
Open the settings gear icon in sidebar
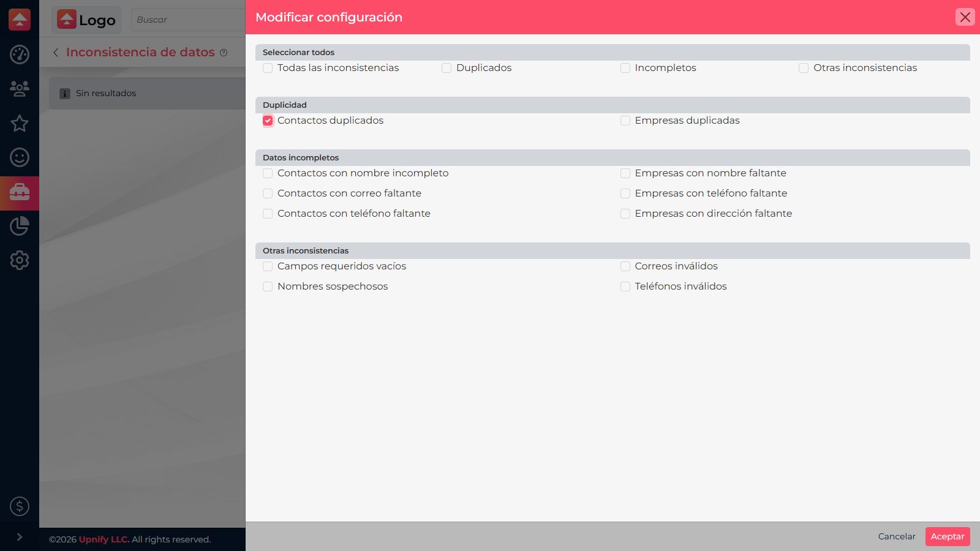tap(20, 260)
